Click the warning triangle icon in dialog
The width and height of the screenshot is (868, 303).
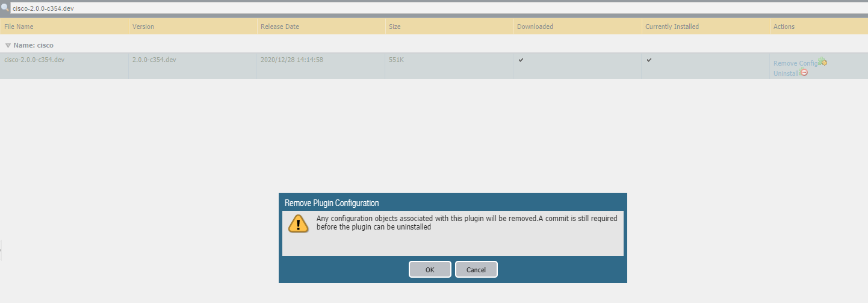(x=299, y=223)
